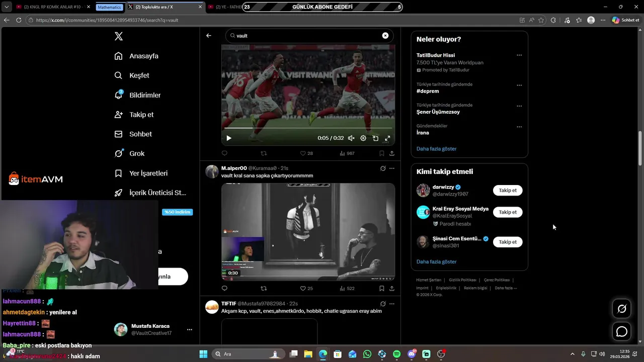The width and height of the screenshot is (644, 362).
Task: Launch WhatsApp from the taskbar
Action: [x=367, y=354]
